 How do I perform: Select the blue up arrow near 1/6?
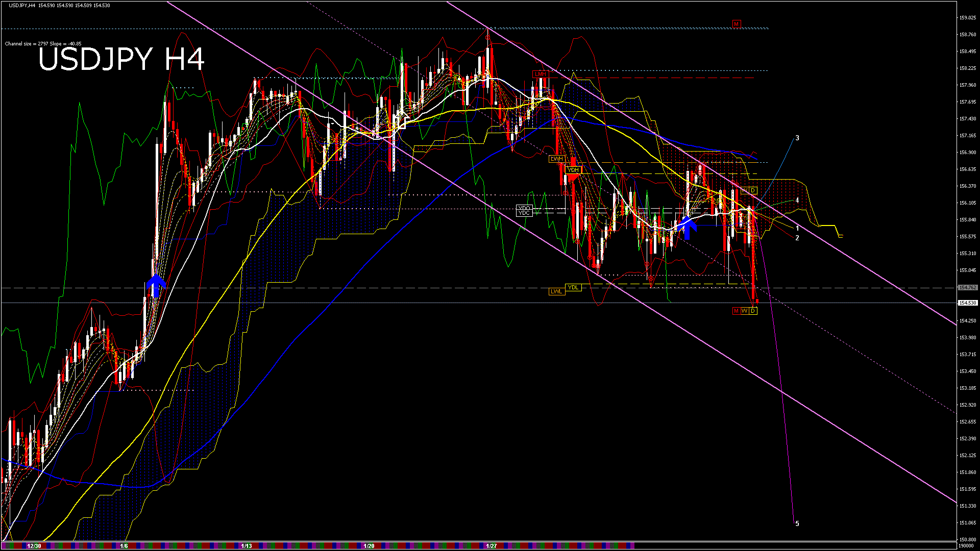(156, 286)
